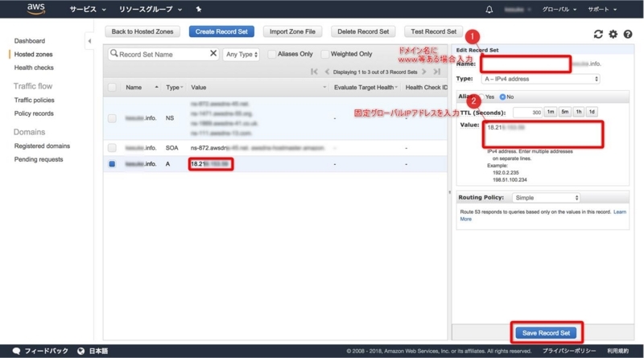644x358 pixels.
Task: Select the SOA record row checkbox
Action: (x=112, y=147)
